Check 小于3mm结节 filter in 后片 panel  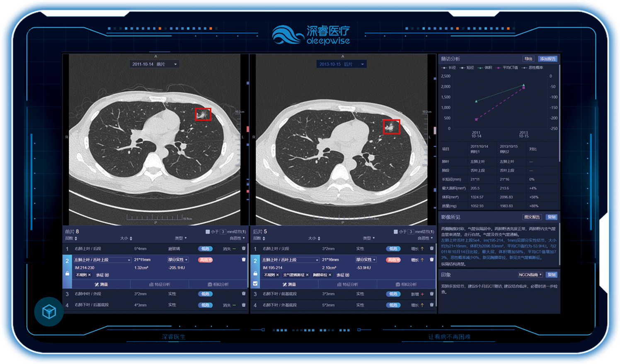coord(396,231)
